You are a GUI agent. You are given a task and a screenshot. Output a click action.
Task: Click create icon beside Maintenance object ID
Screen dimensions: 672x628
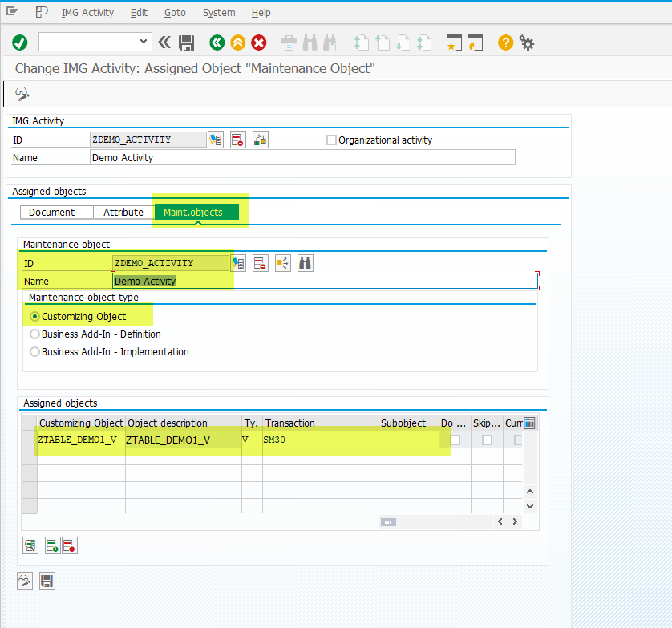238,263
